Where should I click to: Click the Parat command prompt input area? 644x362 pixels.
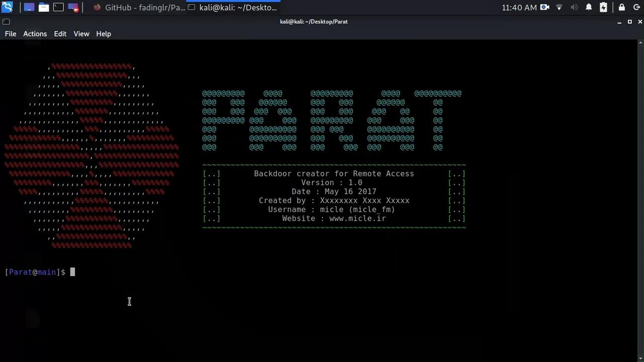[x=73, y=272]
